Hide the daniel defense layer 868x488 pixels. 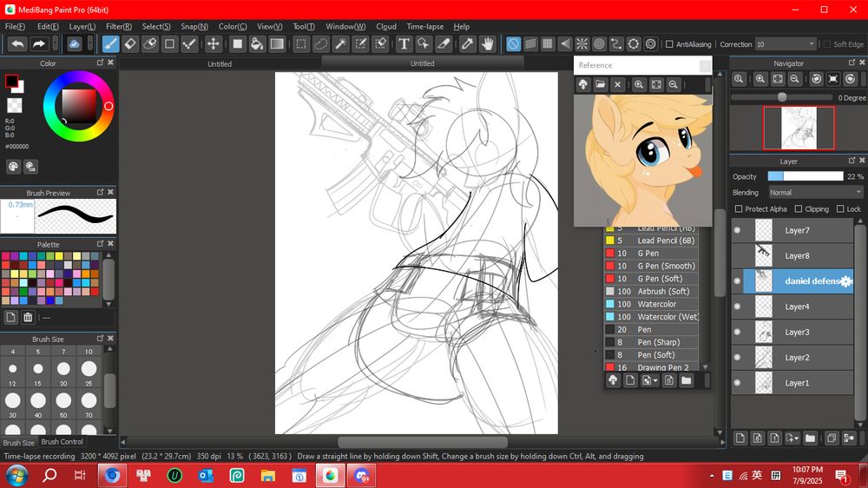pos(737,280)
